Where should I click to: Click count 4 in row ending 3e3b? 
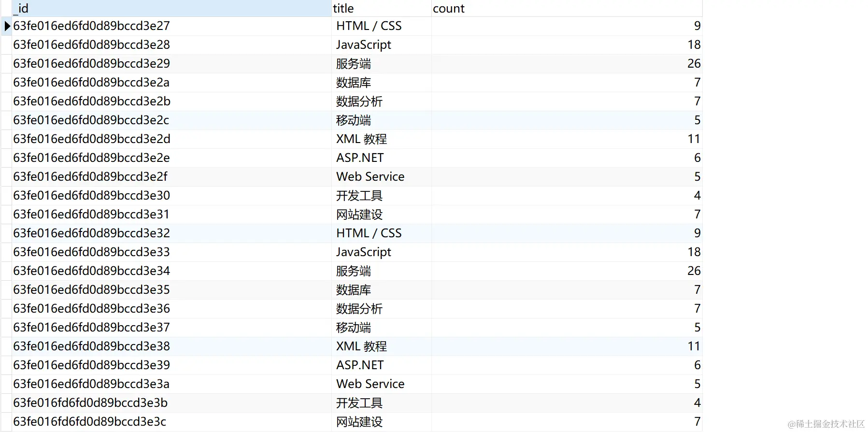567,403
